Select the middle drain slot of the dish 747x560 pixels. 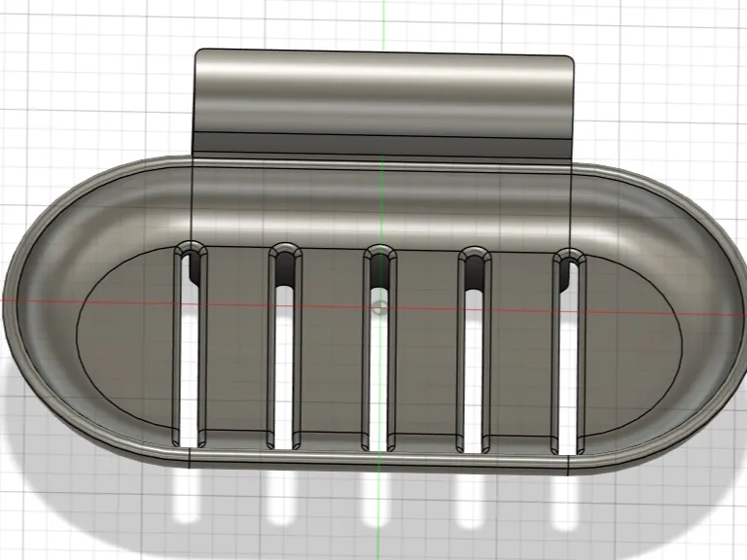pos(379,348)
